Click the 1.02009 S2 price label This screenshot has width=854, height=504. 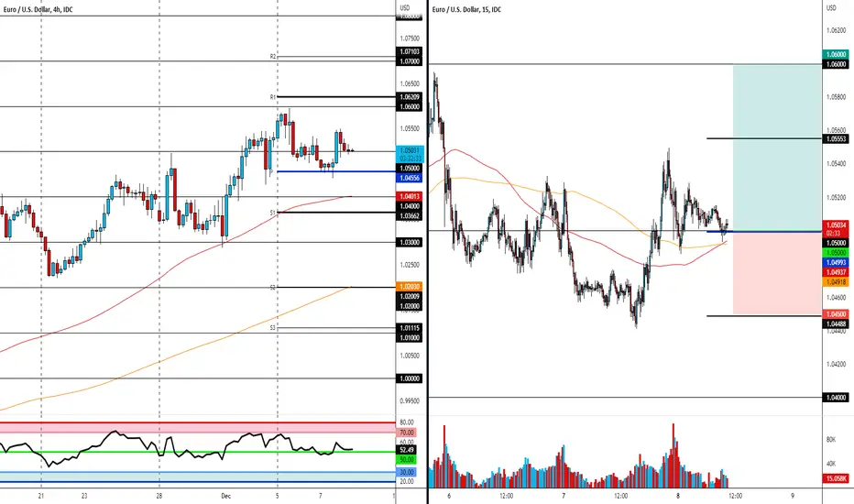[x=411, y=296]
